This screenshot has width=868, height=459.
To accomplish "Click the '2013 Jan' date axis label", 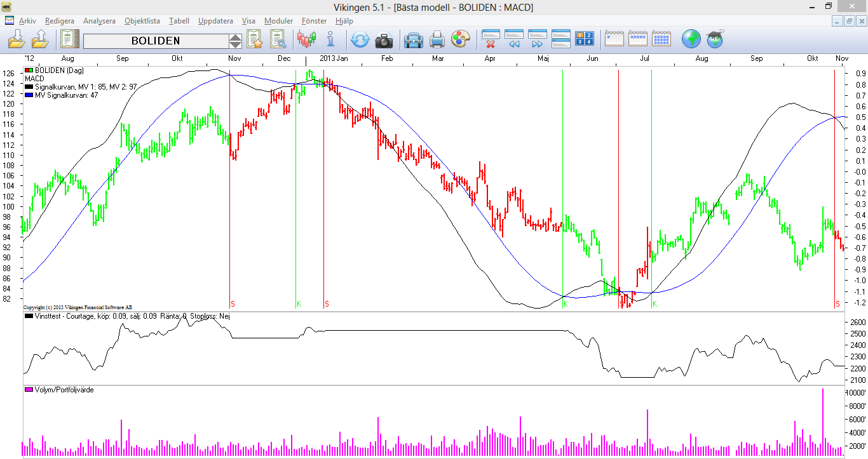I will [x=334, y=58].
